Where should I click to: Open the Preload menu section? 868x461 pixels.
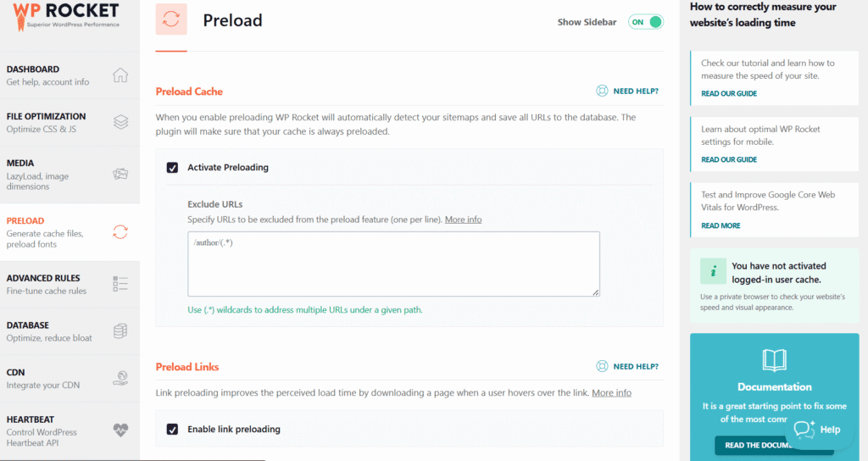[x=70, y=232]
